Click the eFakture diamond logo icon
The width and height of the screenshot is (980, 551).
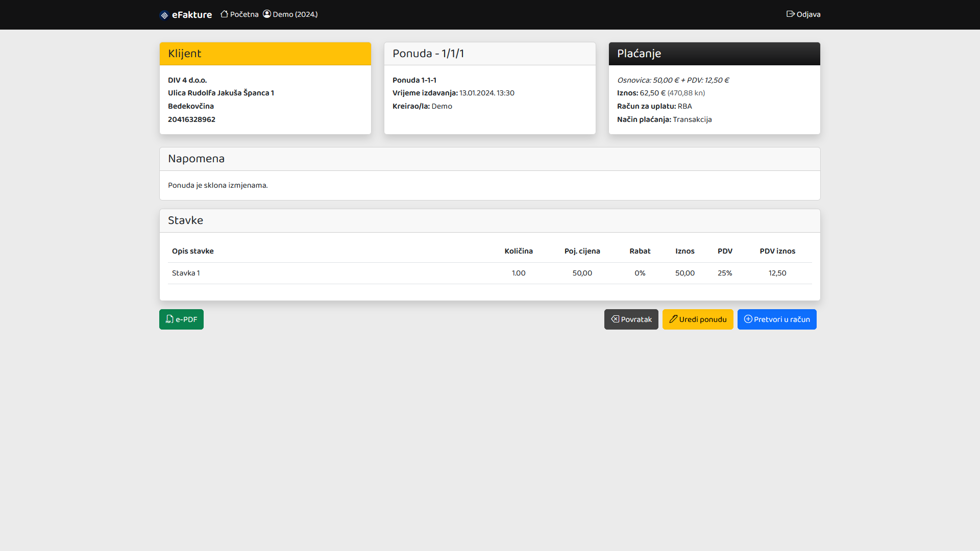(164, 15)
